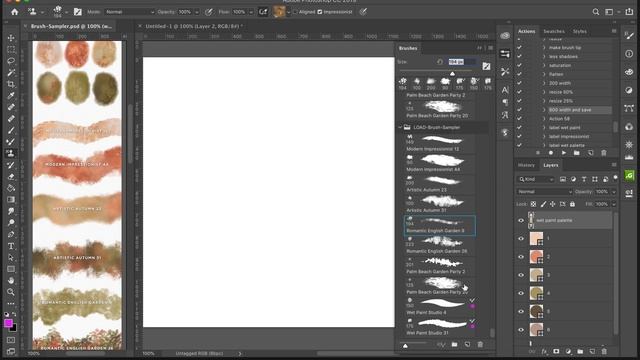Select the Eyedropper tool

11,96
